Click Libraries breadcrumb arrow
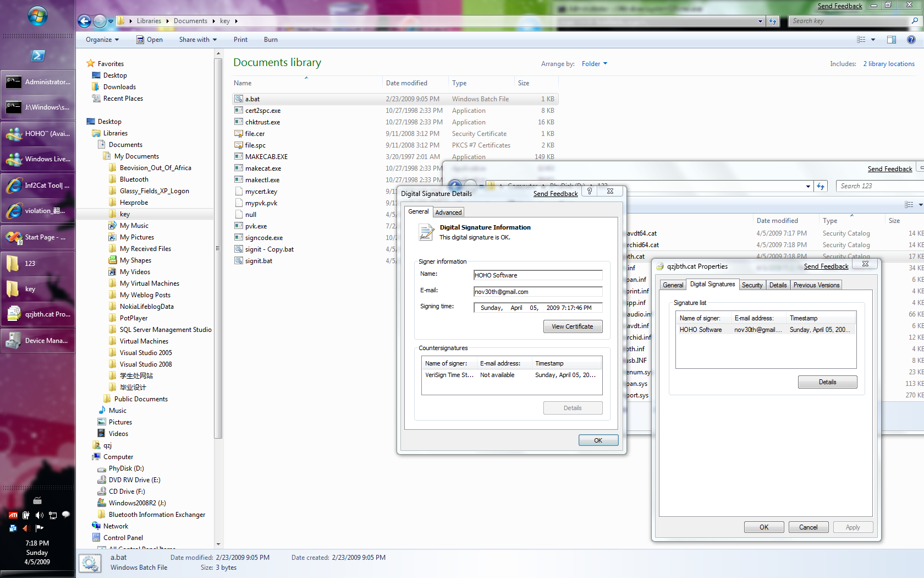924x578 pixels. 168,21
